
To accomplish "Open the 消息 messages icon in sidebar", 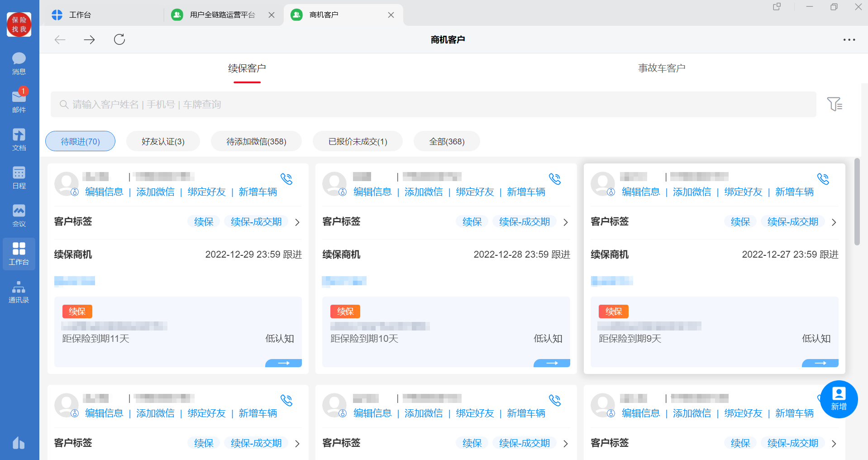I will (x=19, y=63).
